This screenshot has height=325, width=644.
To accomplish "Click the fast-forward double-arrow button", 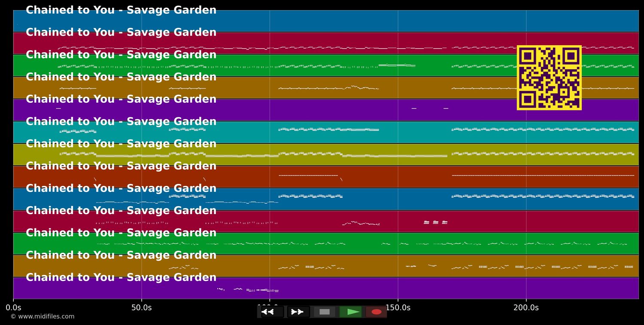I will [x=298, y=312].
